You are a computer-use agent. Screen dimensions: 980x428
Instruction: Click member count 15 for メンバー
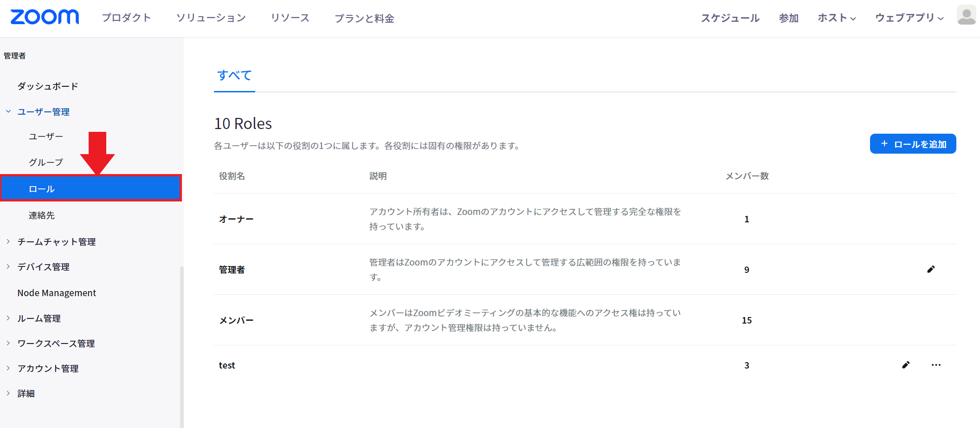[747, 320]
